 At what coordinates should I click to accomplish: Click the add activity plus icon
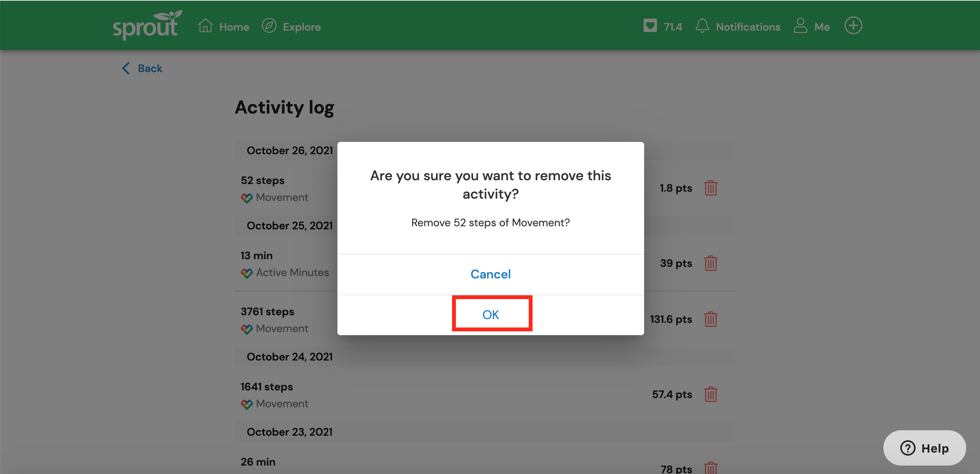tap(852, 26)
